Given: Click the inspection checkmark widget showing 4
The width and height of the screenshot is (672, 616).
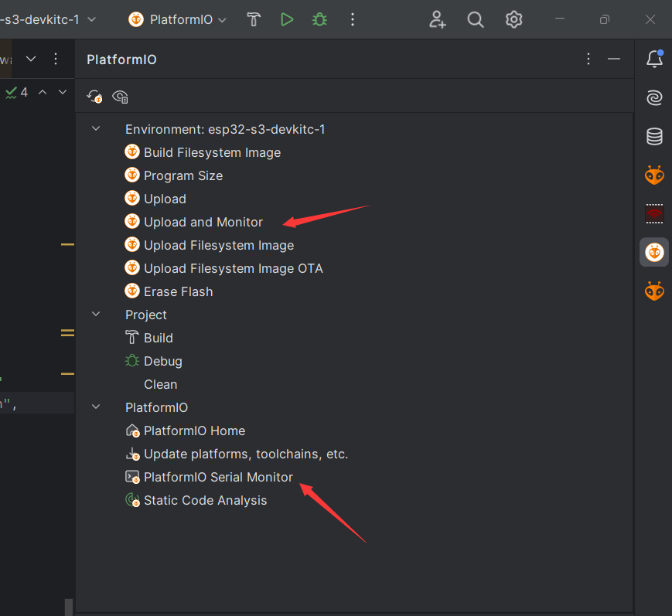Looking at the screenshot, I should (x=17, y=92).
